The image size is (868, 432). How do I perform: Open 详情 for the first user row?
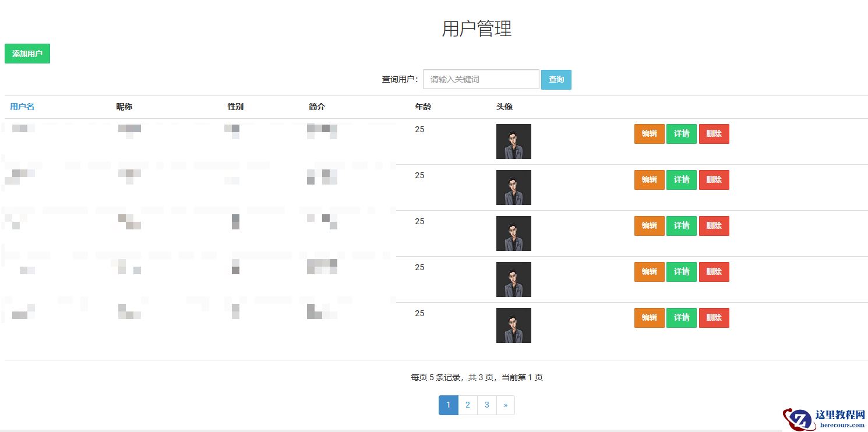(x=681, y=134)
